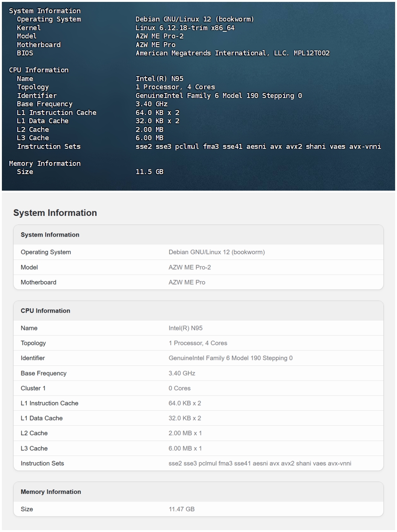Select the 64.0 KB x 2 terminal value
The image size is (397, 532).
pyautogui.click(x=157, y=113)
